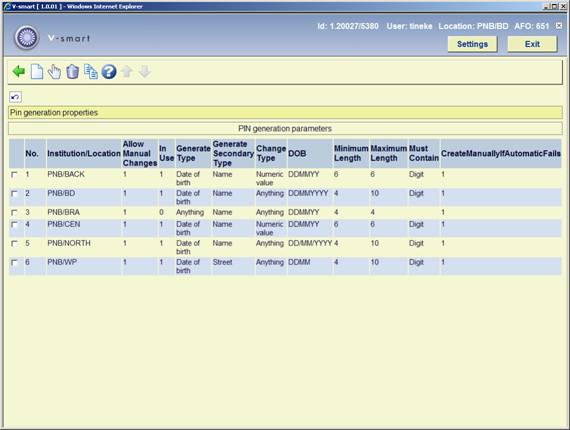Screen dimensions: 570x430
Task: Open the Settings button
Action: 472,44
